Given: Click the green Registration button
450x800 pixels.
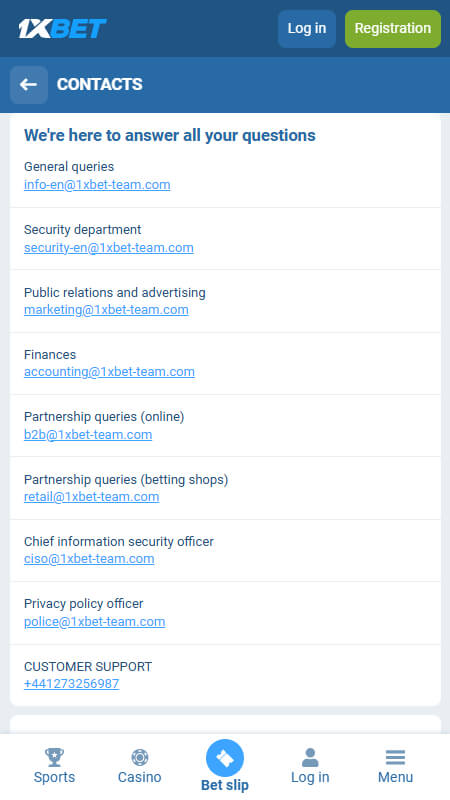Looking at the screenshot, I should point(393,29).
